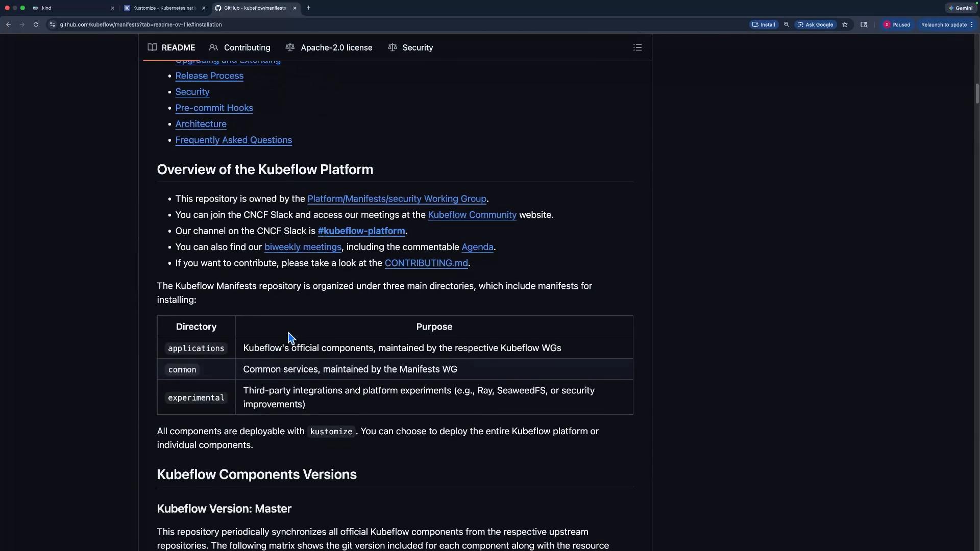
Task: Open the #kubeflow-platform Slack link
Action: [361, 231]
